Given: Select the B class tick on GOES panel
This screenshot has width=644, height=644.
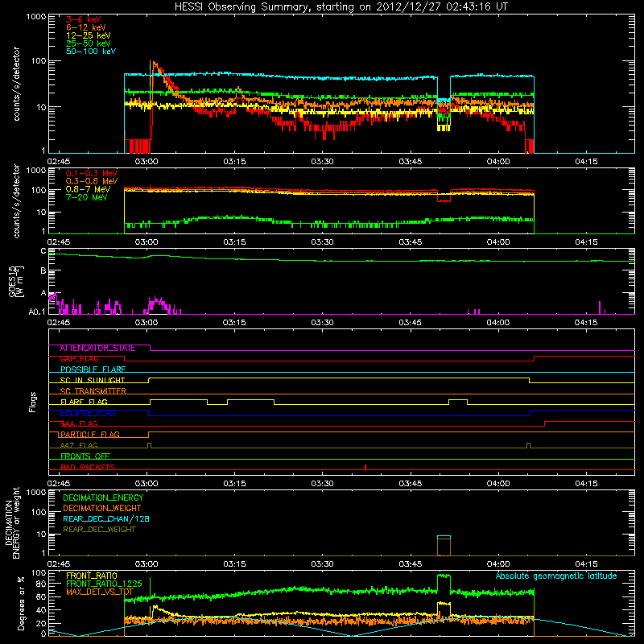Looking at the screenshot, I should [43, 270].
